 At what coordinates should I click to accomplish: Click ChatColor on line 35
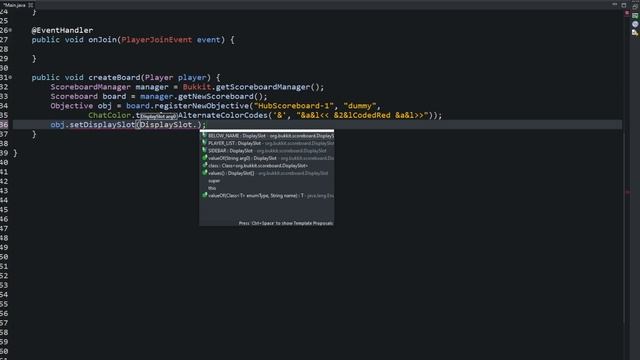coord(109,115)
